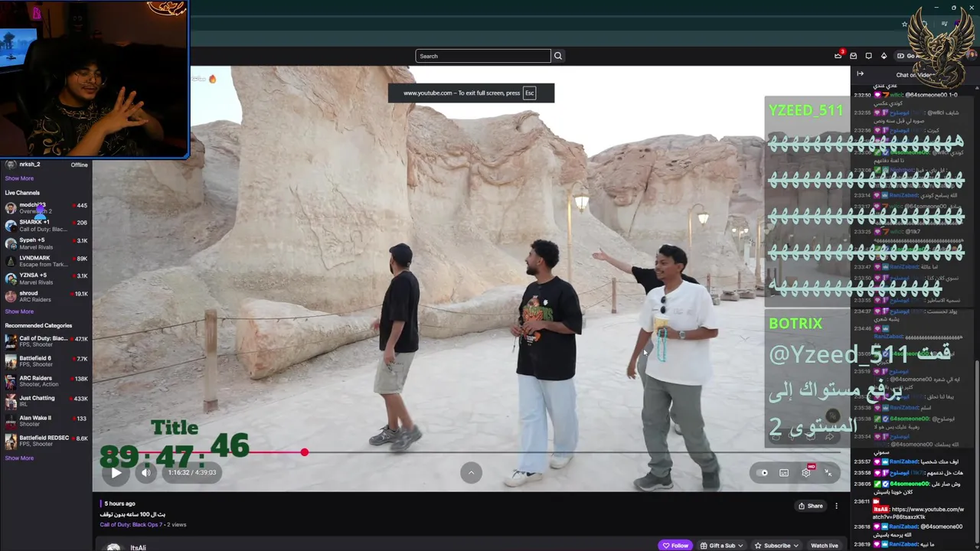Open Battlefield REDSEC category
This screenshot has height=551, width=980.
point(46,441)
